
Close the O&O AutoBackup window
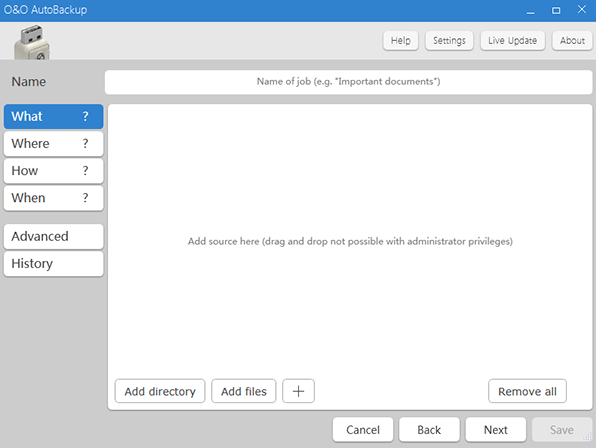[582, 9]
